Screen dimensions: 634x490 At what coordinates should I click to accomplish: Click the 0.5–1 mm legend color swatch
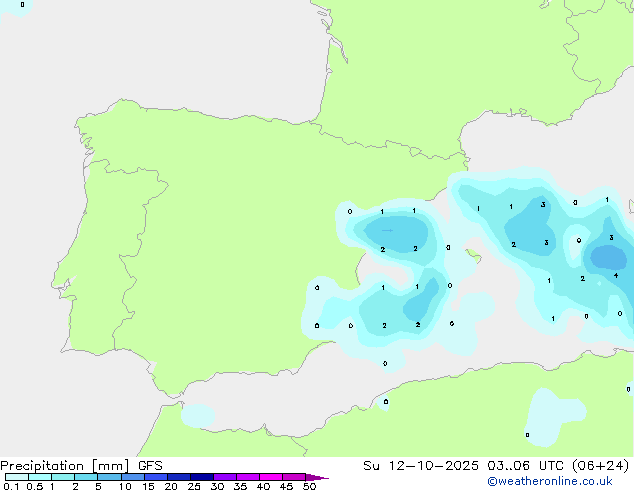[40, 477]
